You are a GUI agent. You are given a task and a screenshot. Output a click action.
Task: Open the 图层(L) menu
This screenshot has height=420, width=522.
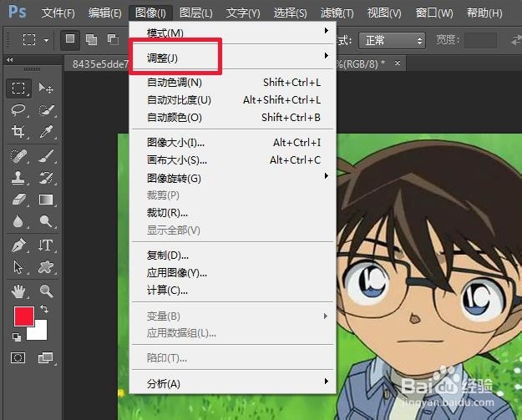coord(195,13)
